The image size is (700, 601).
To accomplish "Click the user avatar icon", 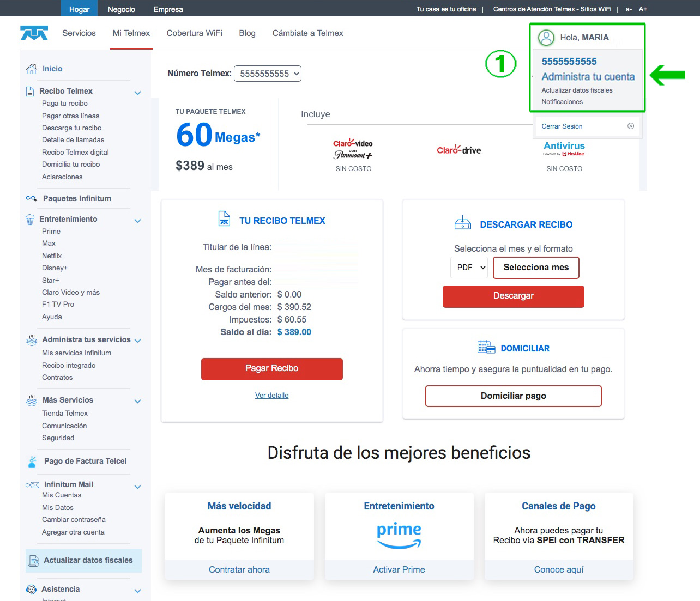I will [546, 38].
